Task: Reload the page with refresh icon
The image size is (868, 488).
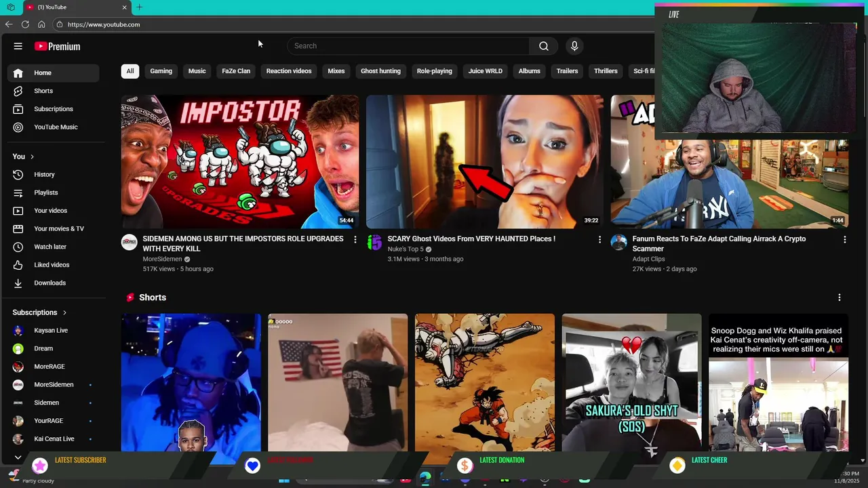Action: (x=25, y=24)
